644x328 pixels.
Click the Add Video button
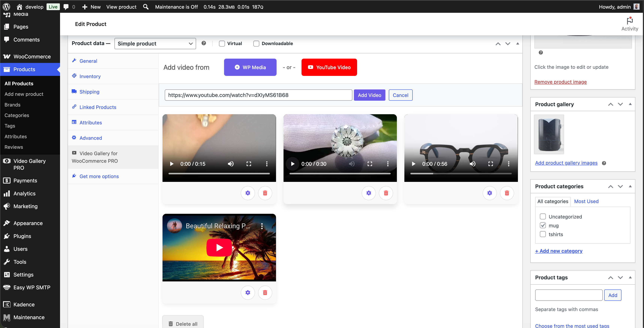click(369, 95)
